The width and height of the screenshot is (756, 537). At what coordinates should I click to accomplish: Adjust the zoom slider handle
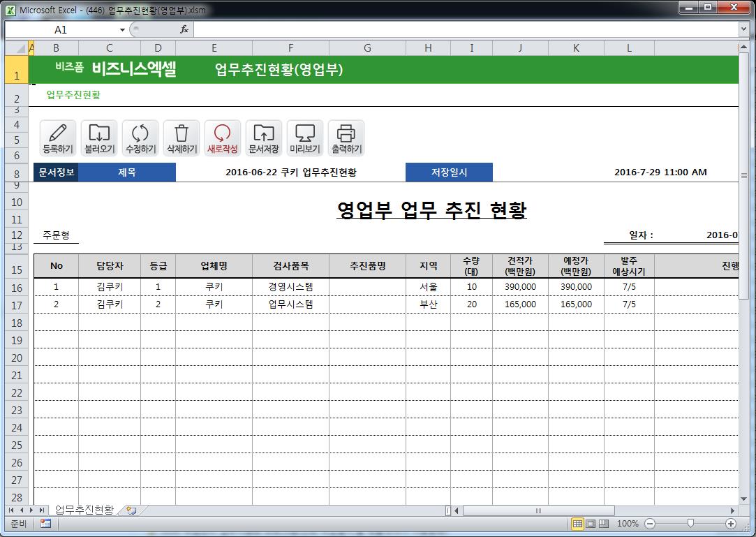point(690,524)
